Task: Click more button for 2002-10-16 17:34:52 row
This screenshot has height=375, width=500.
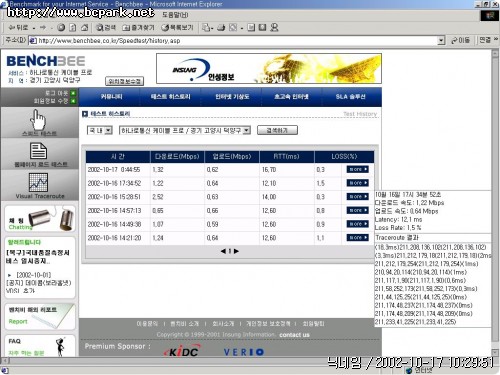Action: pos(357,183)
